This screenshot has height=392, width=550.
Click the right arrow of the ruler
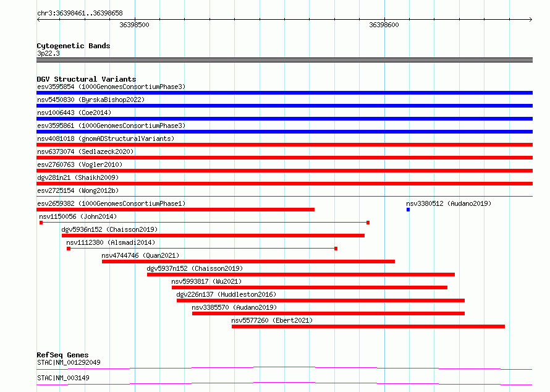(x=531, y=20)
